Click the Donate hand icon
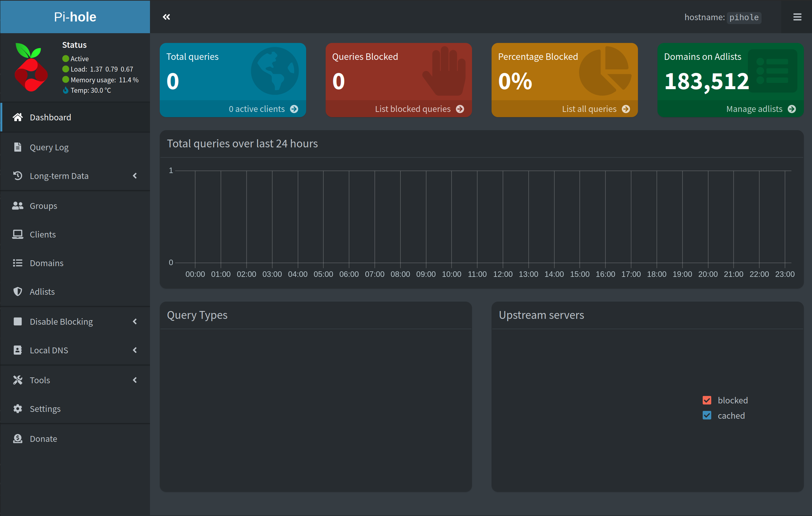The height and width of the screenshot is (516, 812). (18, 439)
